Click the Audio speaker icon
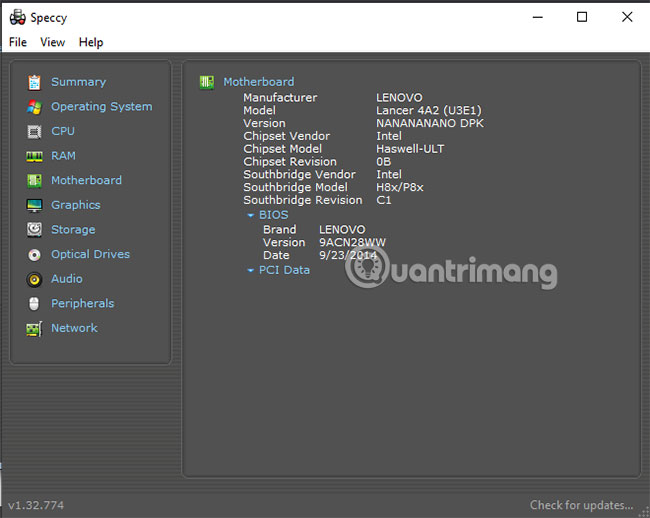The width and height of the screenshot is (650, 518). (34, 280)
